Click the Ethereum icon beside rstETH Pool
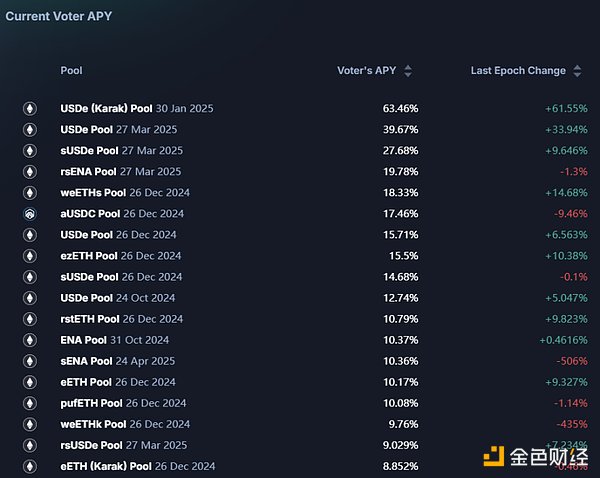600x478 pixels. [x=30, y=319]
